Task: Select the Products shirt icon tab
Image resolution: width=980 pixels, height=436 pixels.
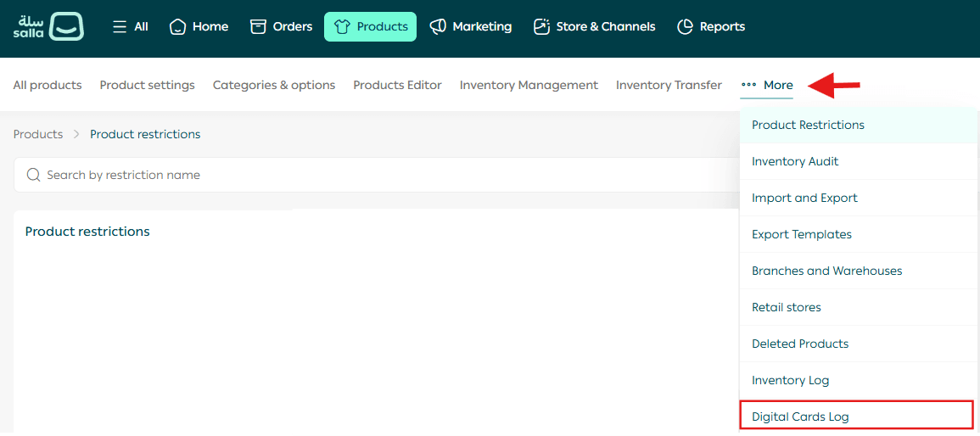Action: tap(370, 26)
